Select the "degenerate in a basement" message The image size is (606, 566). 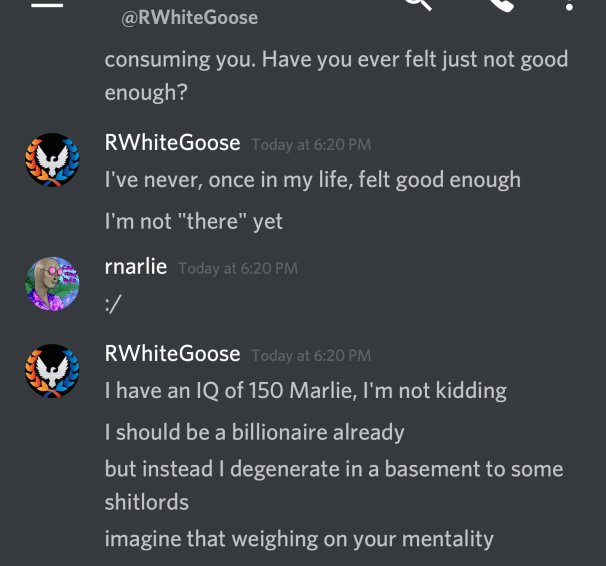coord(334,485)
